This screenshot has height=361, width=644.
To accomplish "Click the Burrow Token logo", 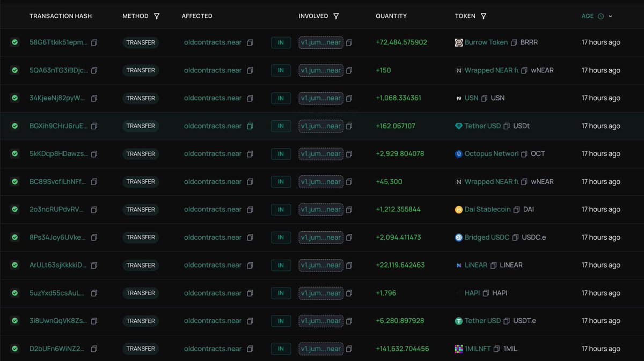I will (x=458, y=42).
